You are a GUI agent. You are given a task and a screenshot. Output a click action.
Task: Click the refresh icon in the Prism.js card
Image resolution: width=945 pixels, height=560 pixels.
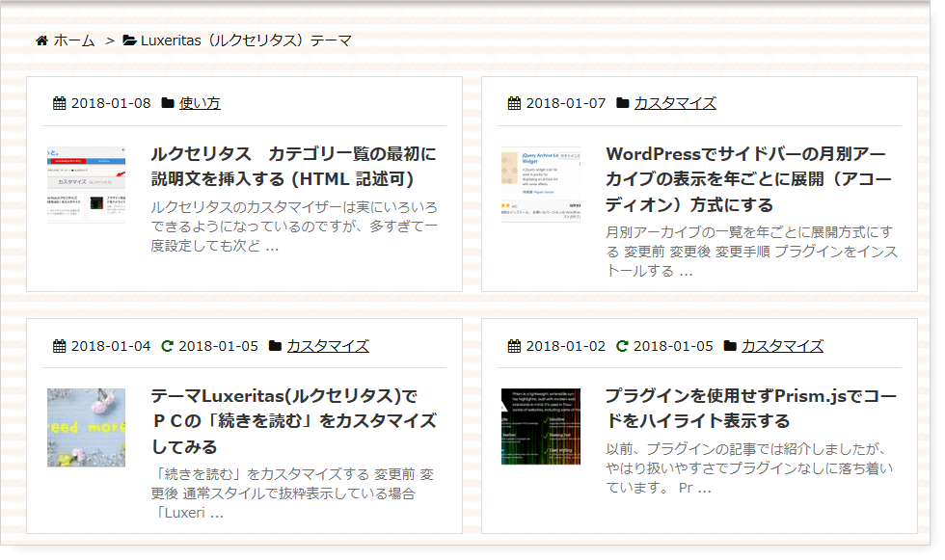tap(622, 346)
